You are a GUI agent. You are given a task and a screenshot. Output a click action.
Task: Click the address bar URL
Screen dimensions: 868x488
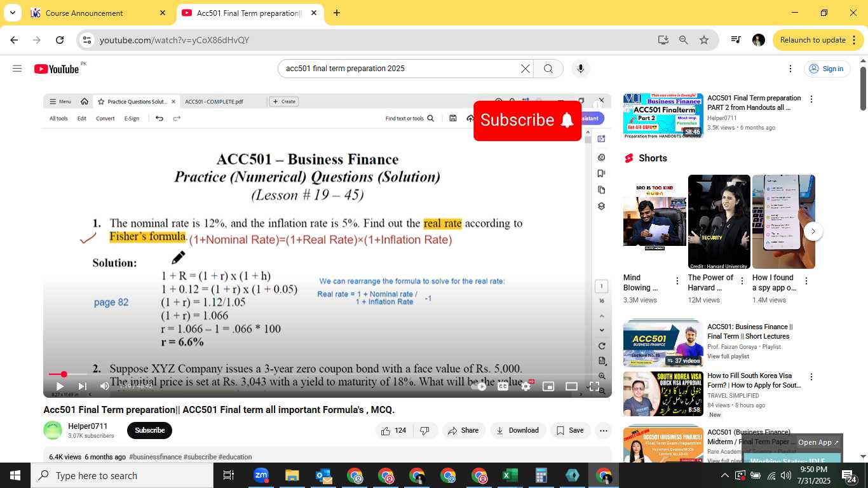click(x=174, y=40)
